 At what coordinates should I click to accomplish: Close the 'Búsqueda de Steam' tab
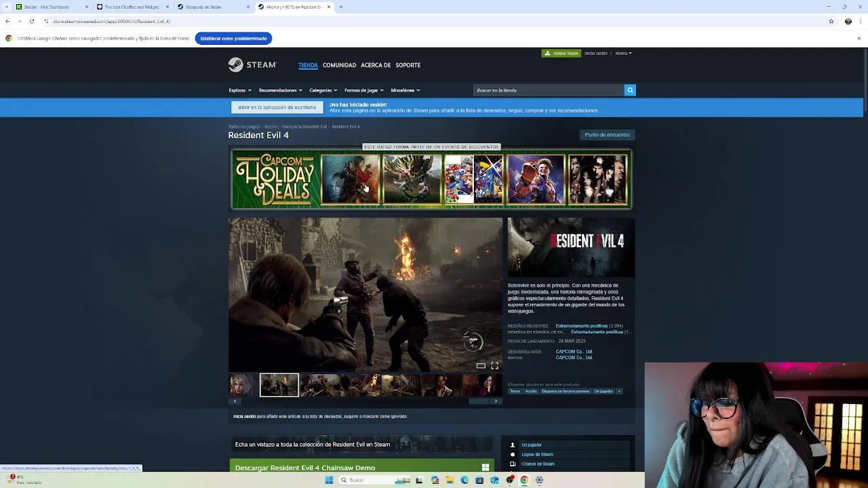coord(247,7)
